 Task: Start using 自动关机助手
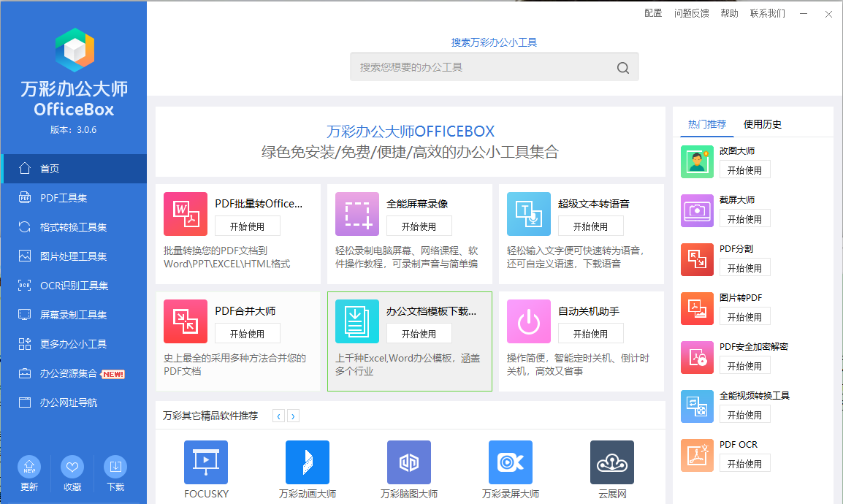(590, 334)
